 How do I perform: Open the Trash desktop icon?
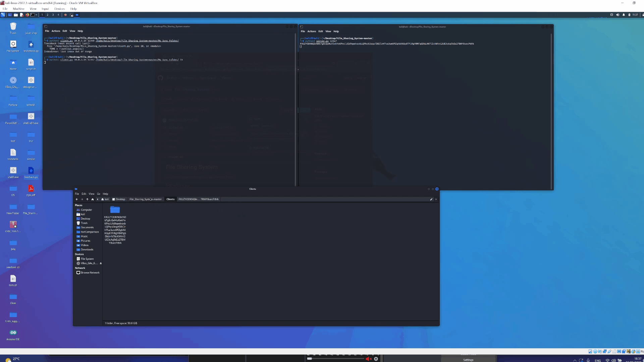tap(13, 28)
